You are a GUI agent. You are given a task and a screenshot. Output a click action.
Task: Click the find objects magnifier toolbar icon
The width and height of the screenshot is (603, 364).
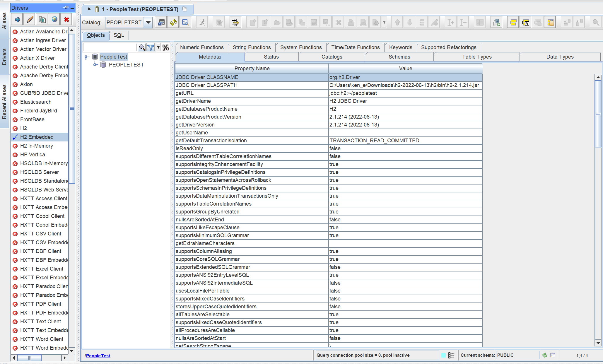click(185, 22)
